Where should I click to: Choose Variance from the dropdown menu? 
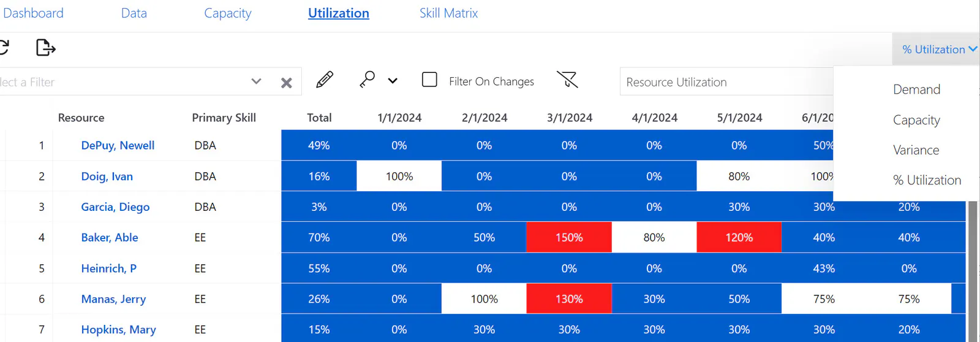[x=916, y=150]
